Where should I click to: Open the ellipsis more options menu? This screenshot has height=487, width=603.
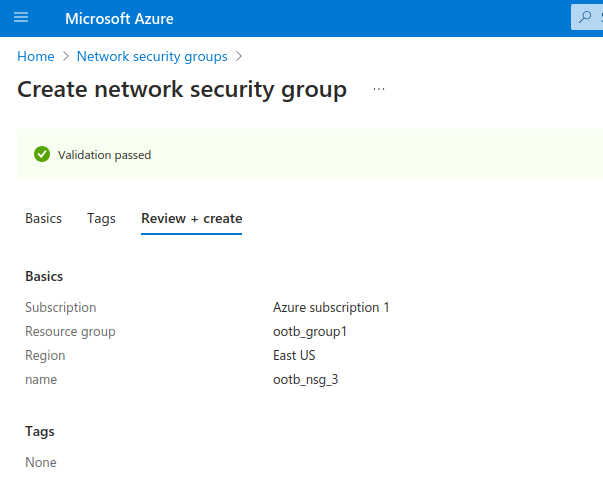[x=379, y=90]
